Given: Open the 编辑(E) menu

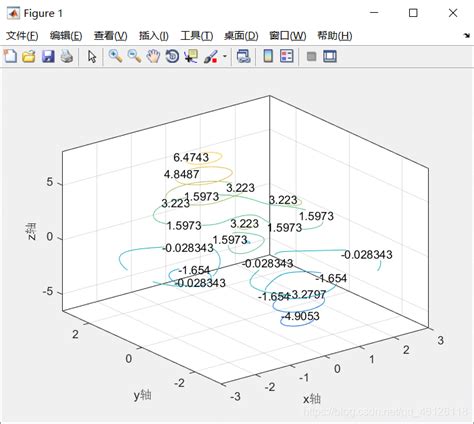Looking at the screenshot, I should point(66,35).
